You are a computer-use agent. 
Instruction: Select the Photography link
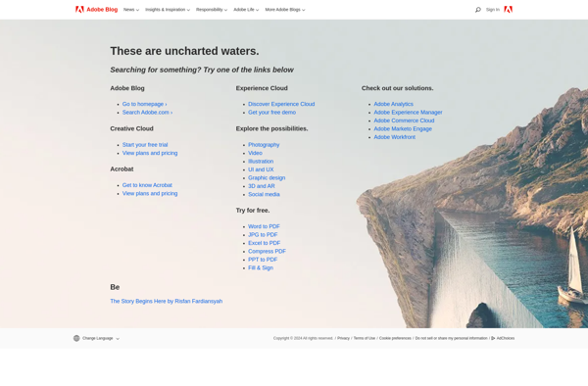pyautogui.click(x=264, y=145)
